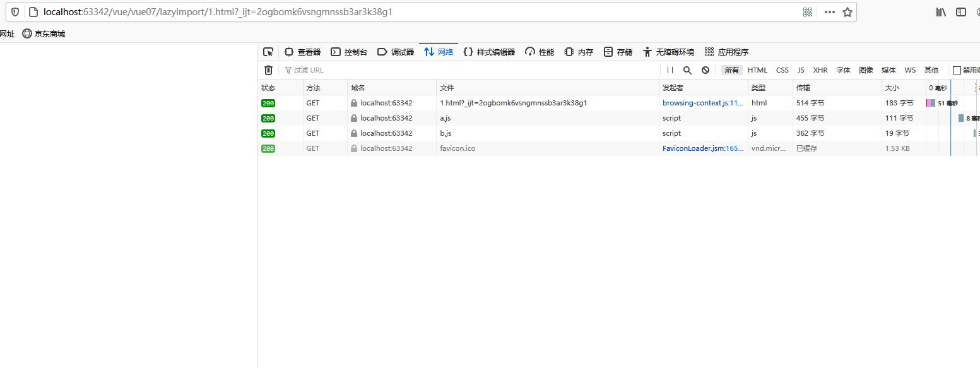The height and width of the screenshot is (368, 980).
Task: Click the 1.53 KB size cell
Action: pos(897,148)
